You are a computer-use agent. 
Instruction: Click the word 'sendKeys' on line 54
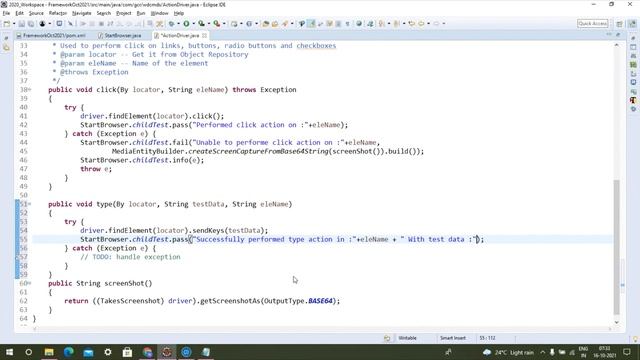pyautogui.click(x=209, y=230)
